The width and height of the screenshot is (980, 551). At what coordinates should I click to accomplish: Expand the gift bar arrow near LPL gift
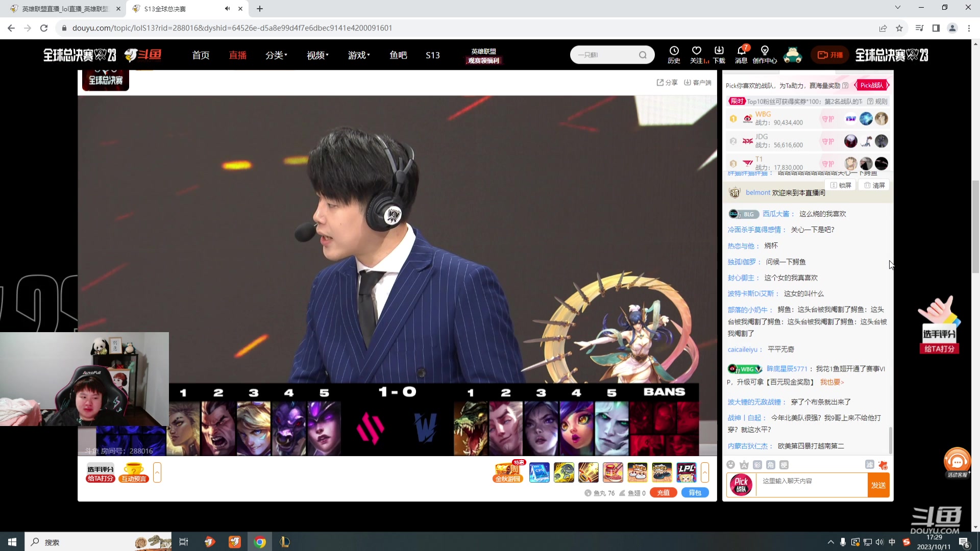click(x=705, y=472)
